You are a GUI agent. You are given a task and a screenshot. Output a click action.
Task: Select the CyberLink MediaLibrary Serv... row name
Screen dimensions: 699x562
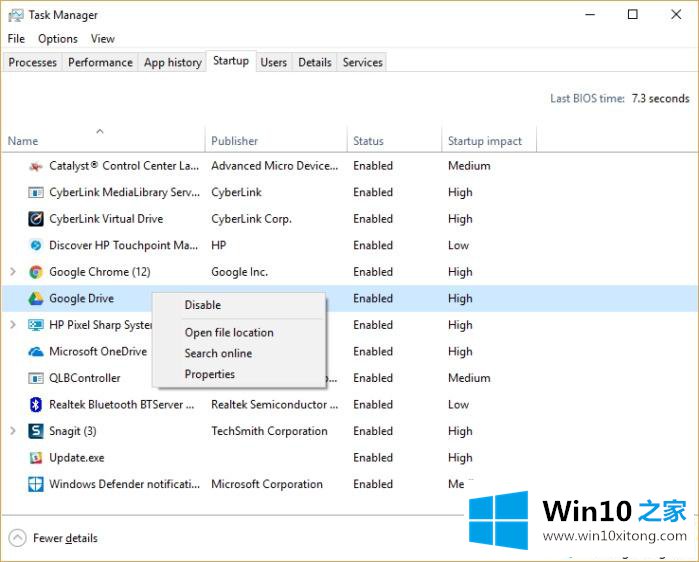pos(124,193)
